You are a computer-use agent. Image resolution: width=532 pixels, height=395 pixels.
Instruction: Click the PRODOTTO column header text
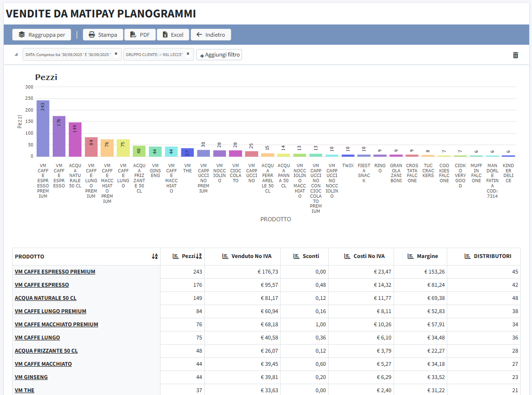coord(30,257)
